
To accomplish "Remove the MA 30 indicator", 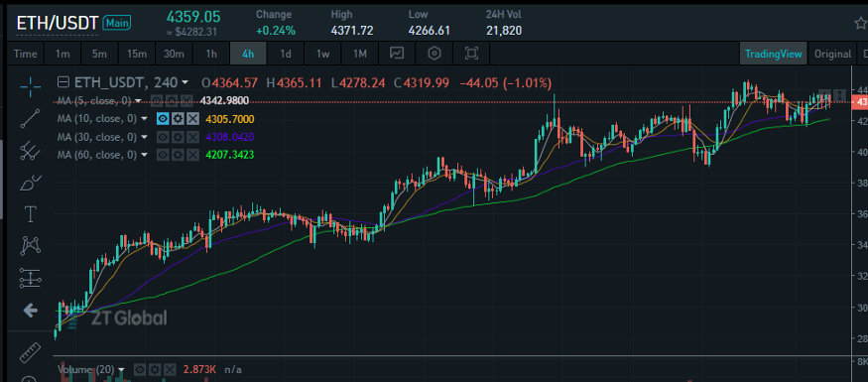I will click(x=192, y=137).
